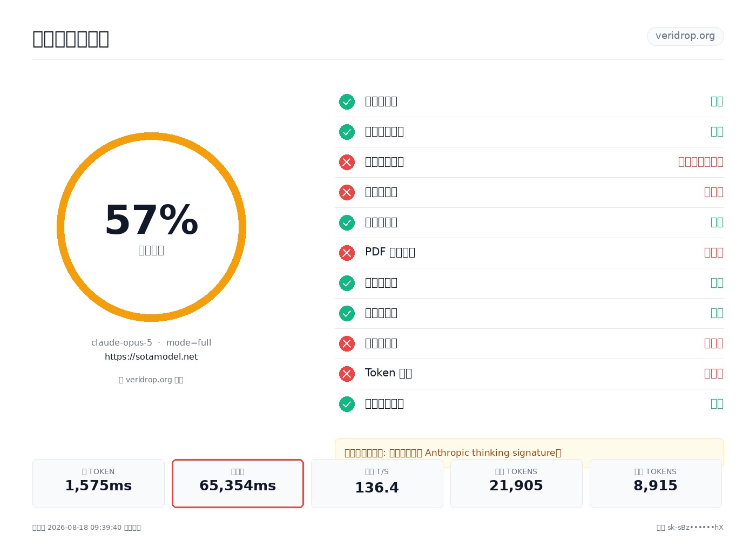756x540 pixels.
Task: Click the veridrop.org badge in the header
Action: click(x=685, y=36)
